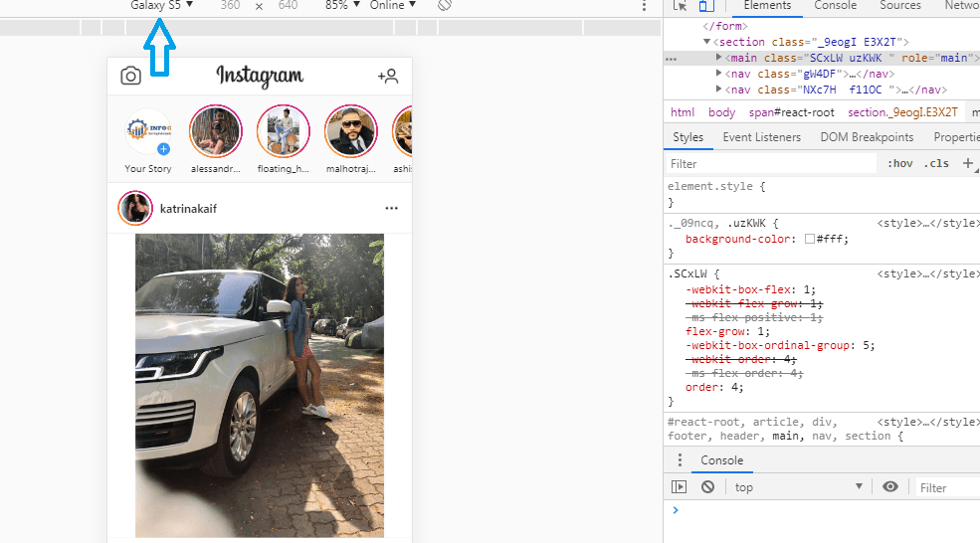Show the console sidebar icon
The image size is (980, 543).
679,486
